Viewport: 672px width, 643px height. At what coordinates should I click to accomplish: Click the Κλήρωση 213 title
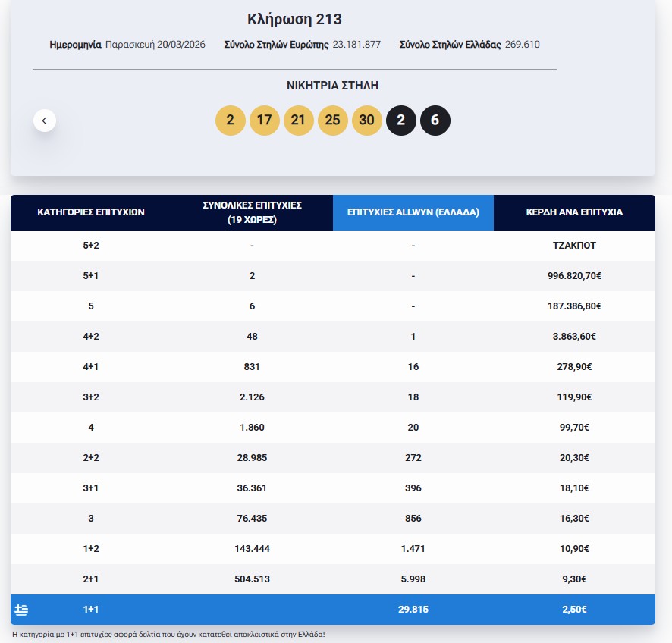click(x=295, y=20)
